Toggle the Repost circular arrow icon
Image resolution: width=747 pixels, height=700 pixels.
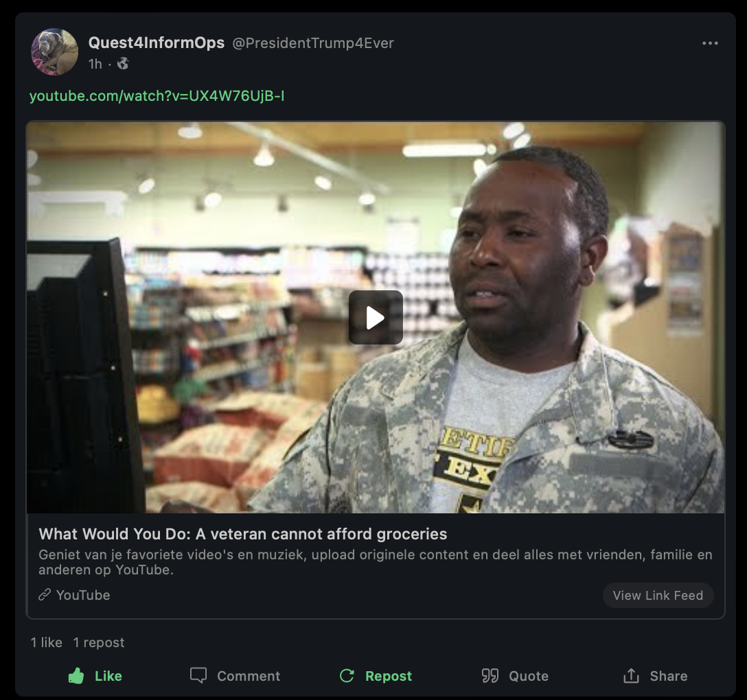347,676
